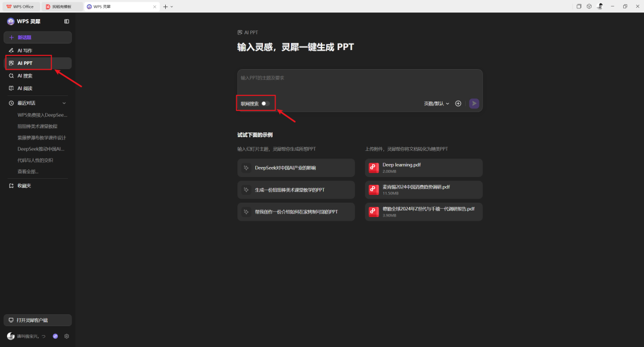
Task: Click the window layout icon in title bar
Action: tap(578, 6)
